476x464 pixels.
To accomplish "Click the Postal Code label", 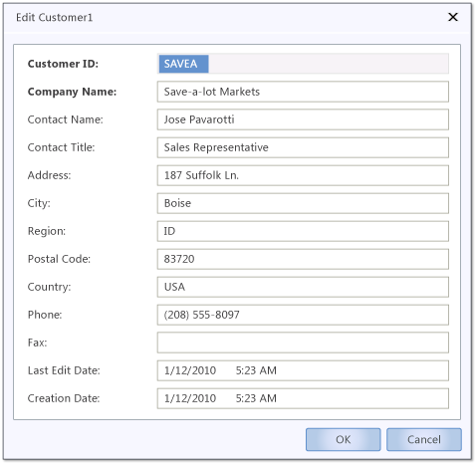I will click(59, 259).
